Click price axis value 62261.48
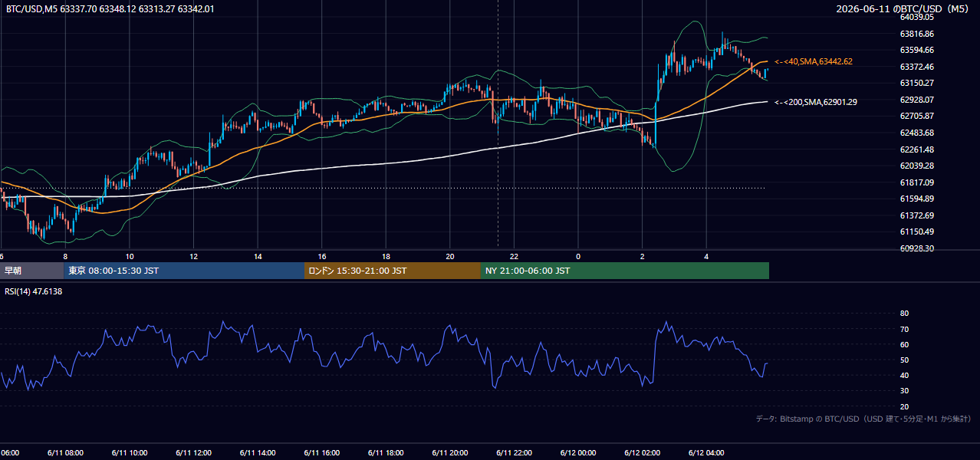Screen dimensions: 980x460 pyautogui.click(x=916, y=149)
